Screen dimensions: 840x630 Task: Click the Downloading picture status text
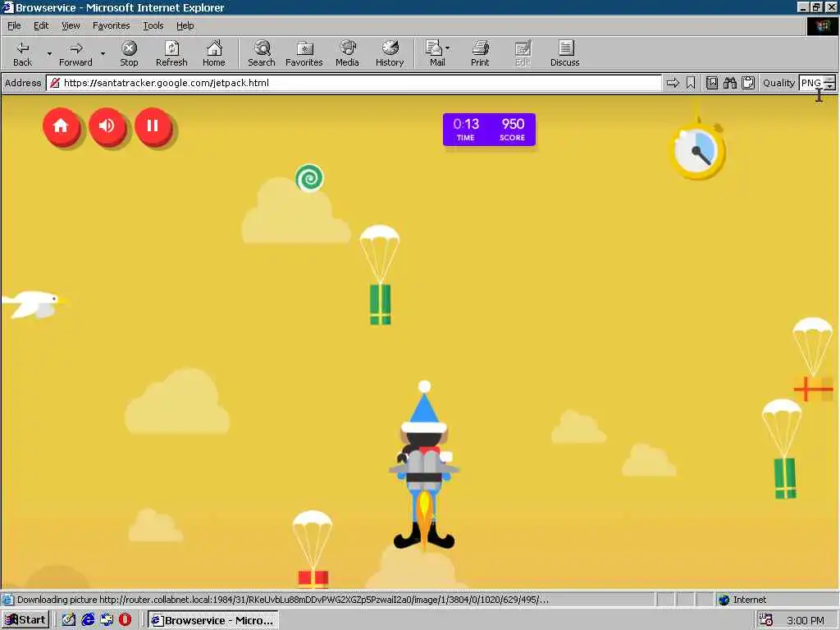[283, 600]
